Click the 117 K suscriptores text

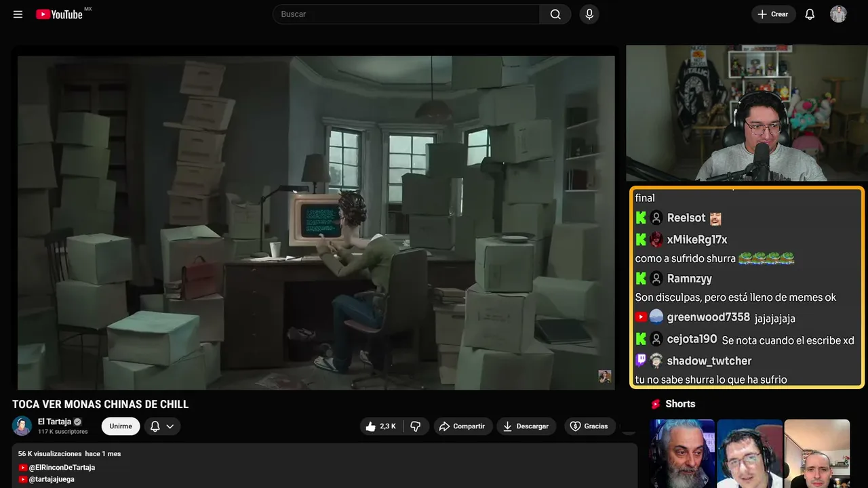coord(63,432)
